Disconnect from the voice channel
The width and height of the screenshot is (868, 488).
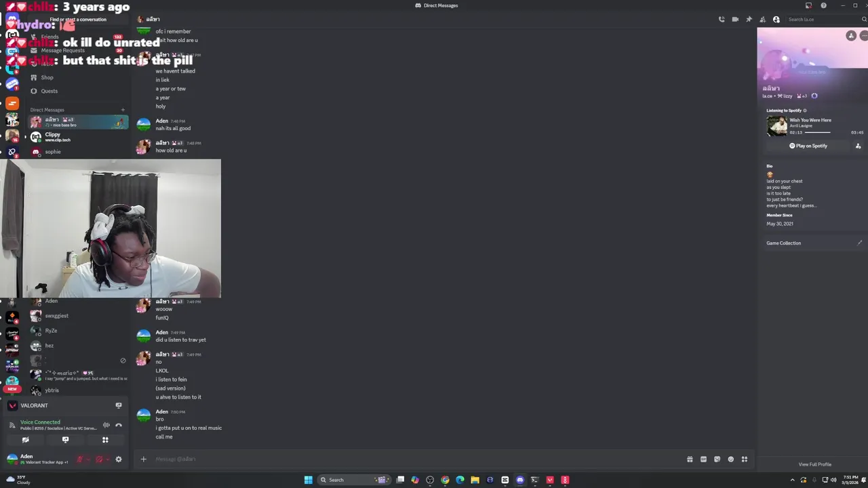pyautogui.click(x=119, y=425)
